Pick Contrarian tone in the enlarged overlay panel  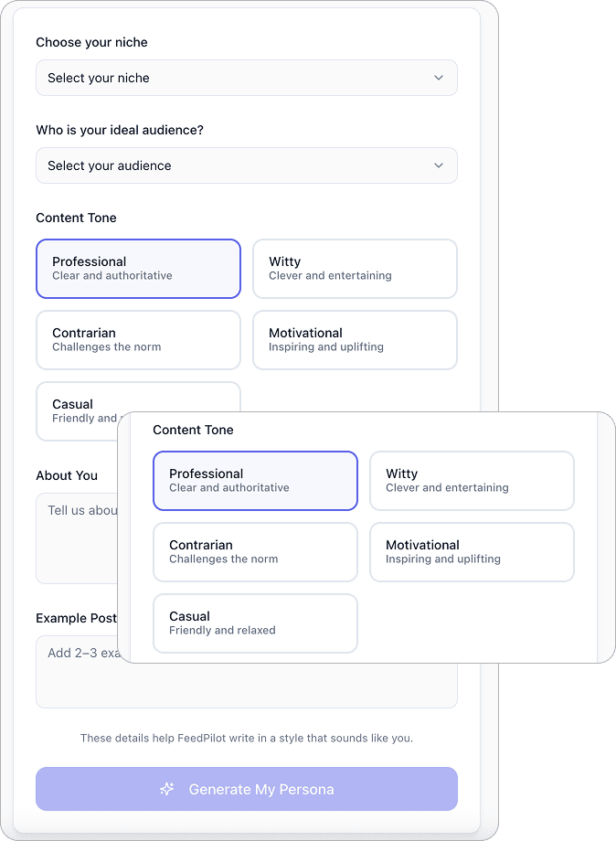255,552
